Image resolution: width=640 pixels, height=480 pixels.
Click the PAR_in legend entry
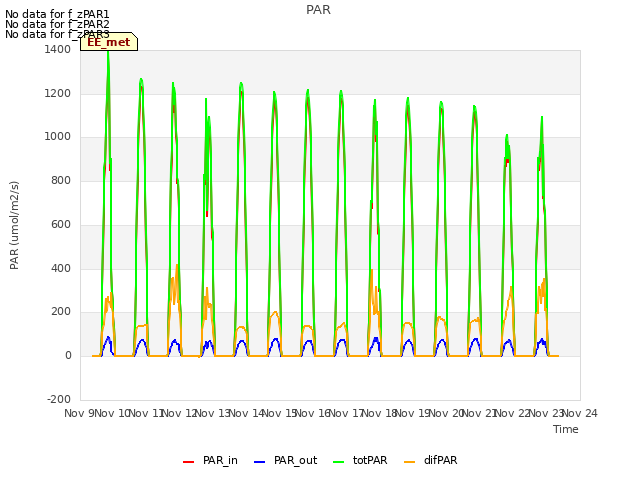point(210,460)
